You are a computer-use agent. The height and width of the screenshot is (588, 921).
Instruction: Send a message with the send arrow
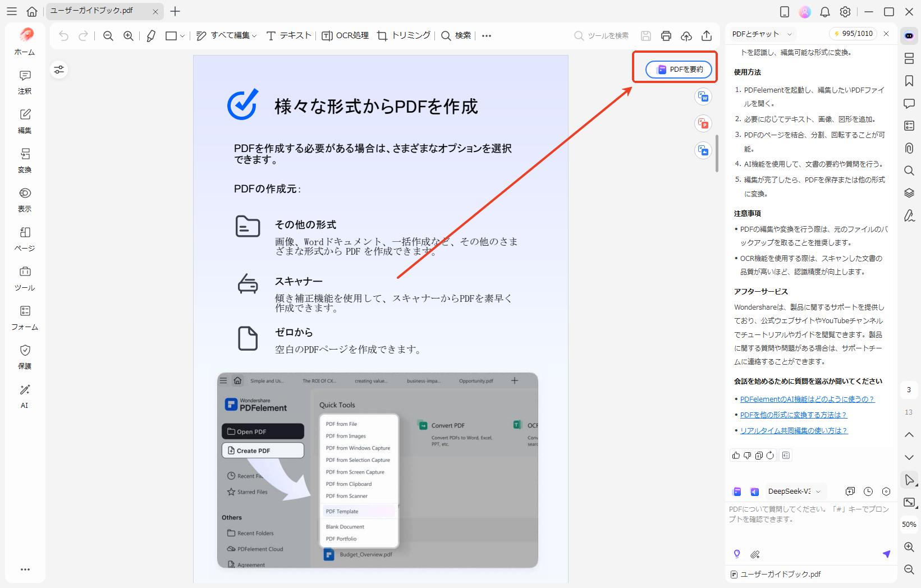pyautogui.click(x=887, y=554)
